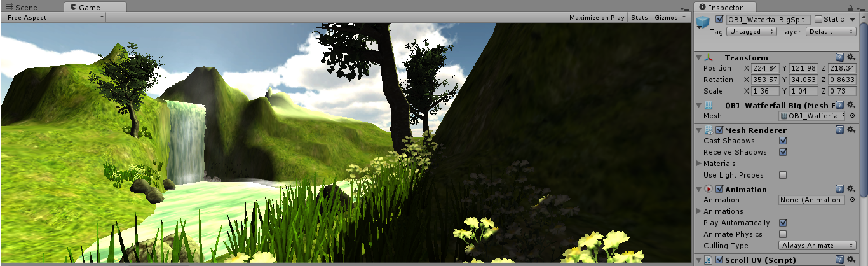Collapse the Scroll UV script foldout

[699, 260]
